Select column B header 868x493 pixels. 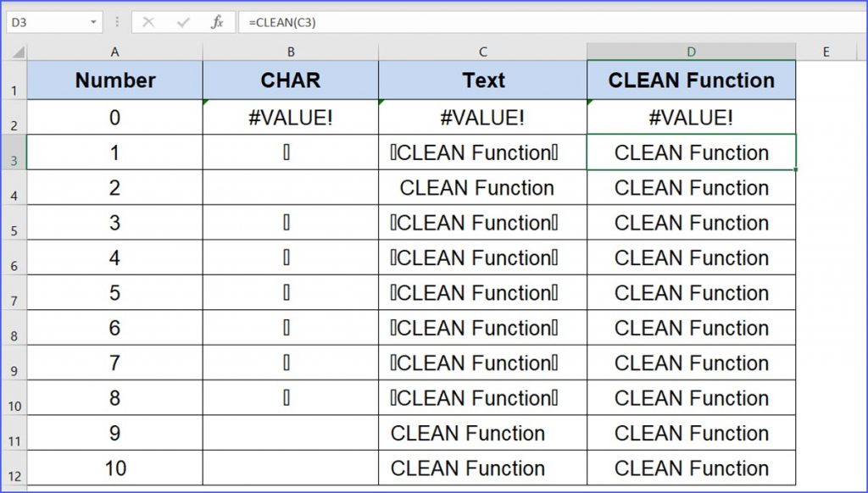291,51
